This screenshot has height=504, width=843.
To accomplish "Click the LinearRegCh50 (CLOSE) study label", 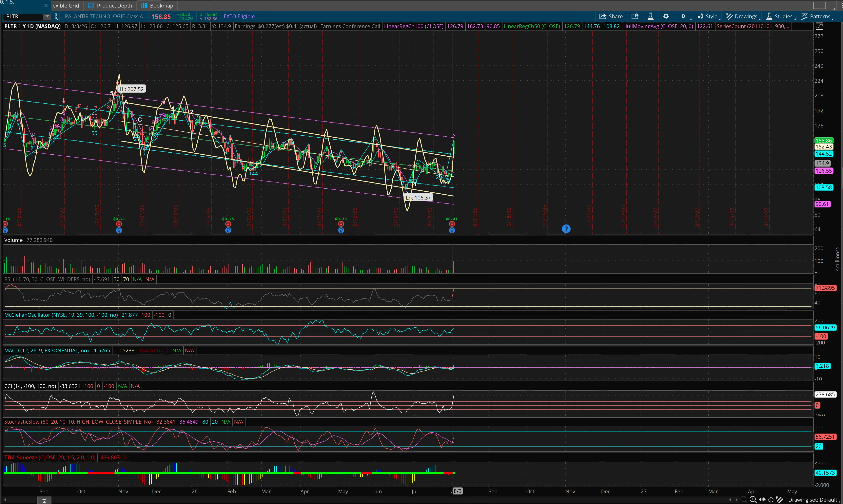I will (x=532, y=26).
